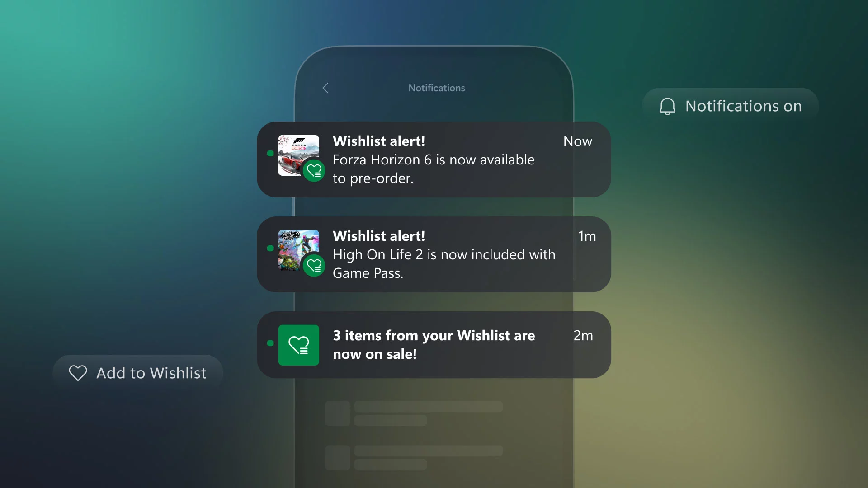
Task: Click the wishlist badge on High On Life thumbnail
Action: [x=314, y=266]
